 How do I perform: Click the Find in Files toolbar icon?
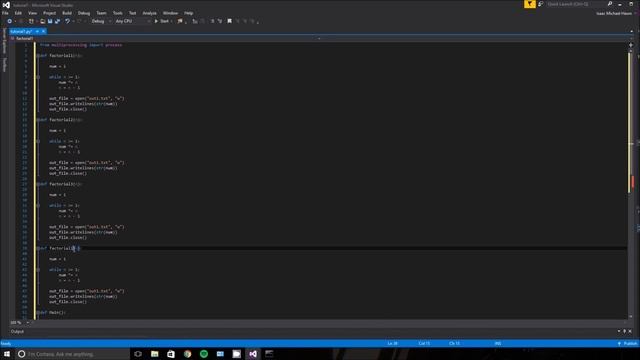[x=180, y=21]
